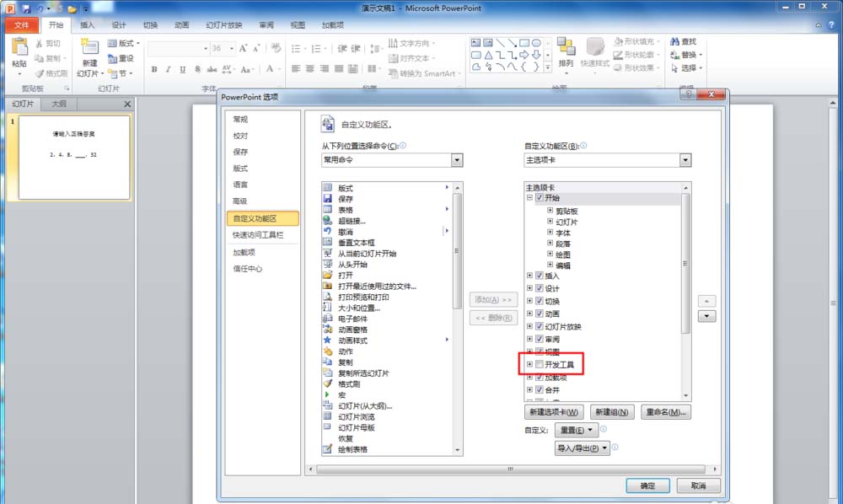The height and width of the screenshot is (504, 843).
Task: Click the 新建选项卡(W) button
Action: coord(554,412)
